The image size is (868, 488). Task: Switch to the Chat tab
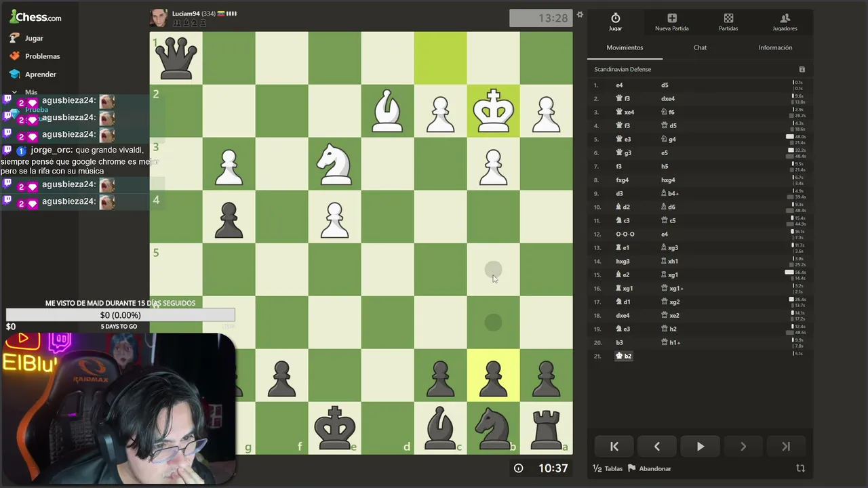click(x=700, y=47)
